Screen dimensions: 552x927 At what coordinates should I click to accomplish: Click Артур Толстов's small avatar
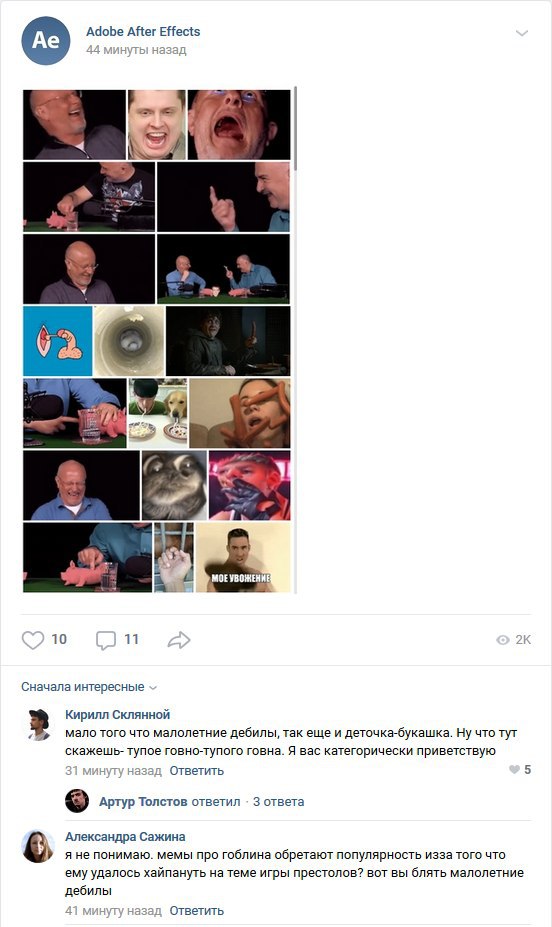pos(77,801)
